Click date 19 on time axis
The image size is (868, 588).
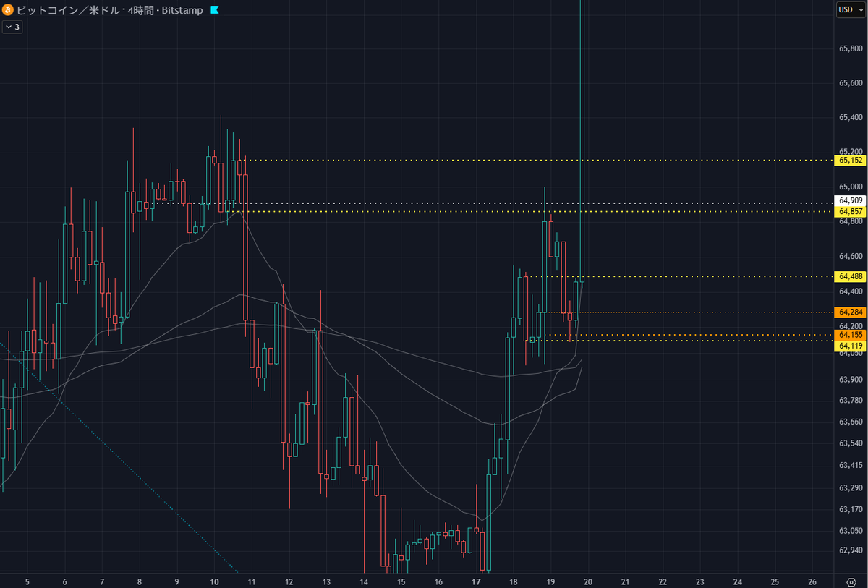pyautogui.click(x=551, y=581)
